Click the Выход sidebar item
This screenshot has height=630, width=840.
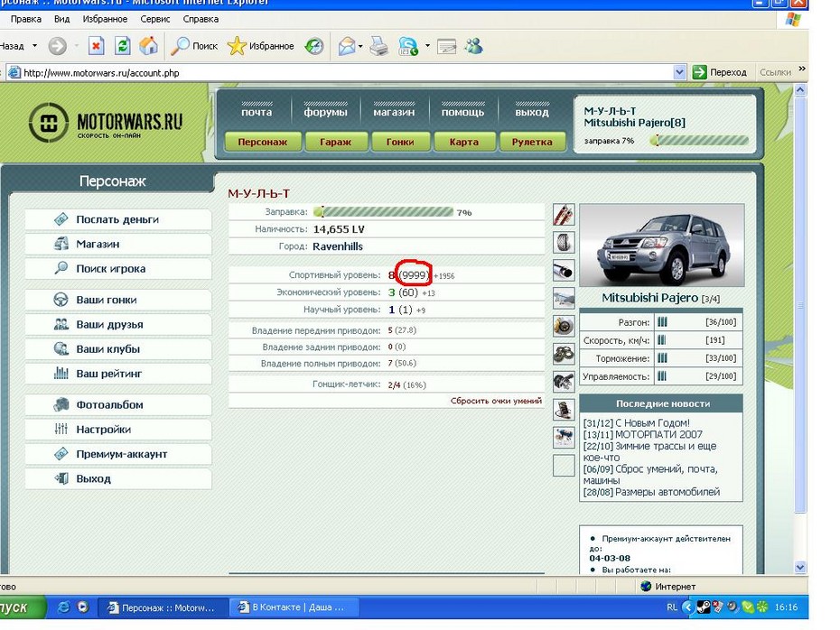point(117,478)
